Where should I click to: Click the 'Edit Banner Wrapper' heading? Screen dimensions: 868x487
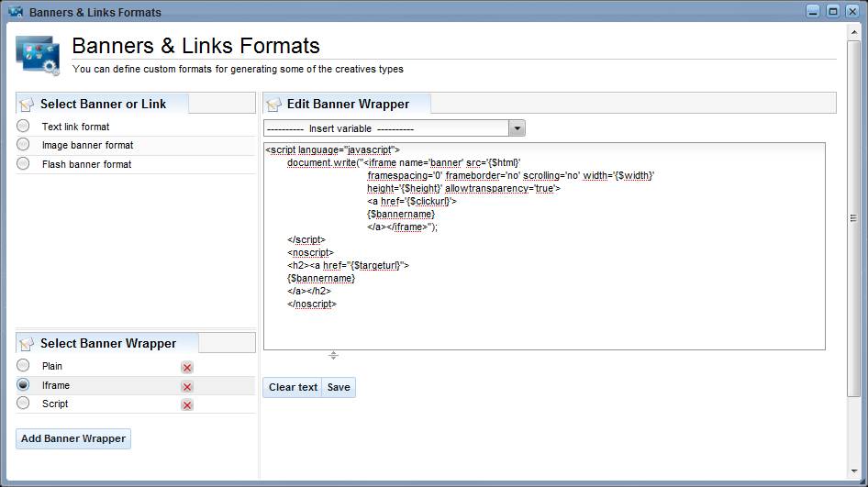348,104
